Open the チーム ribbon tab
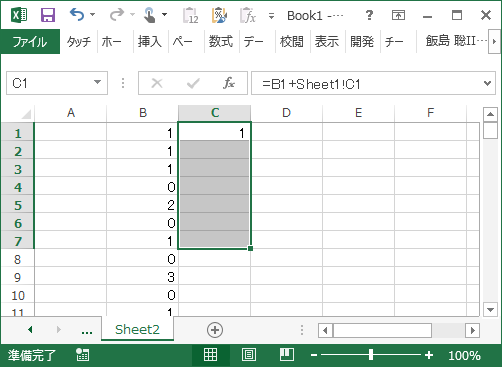Screen dimensions: 502x367 [394, 42]
